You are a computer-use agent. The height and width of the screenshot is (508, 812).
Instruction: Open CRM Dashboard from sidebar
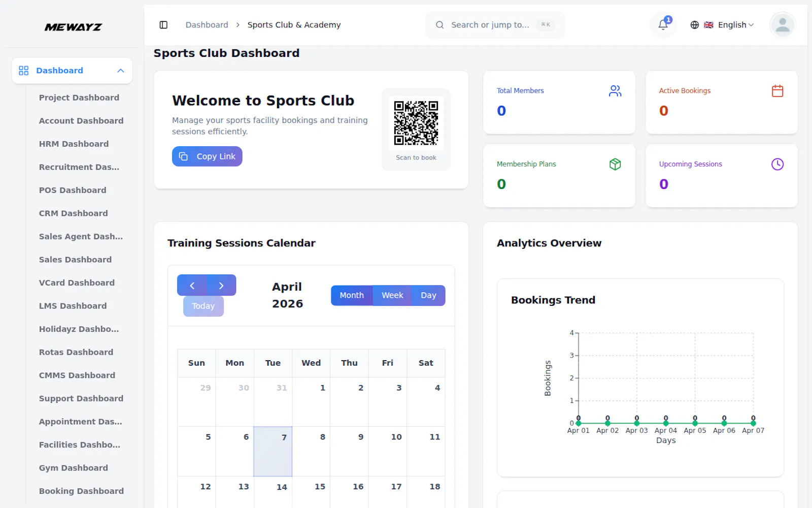(x=74, y=213)
